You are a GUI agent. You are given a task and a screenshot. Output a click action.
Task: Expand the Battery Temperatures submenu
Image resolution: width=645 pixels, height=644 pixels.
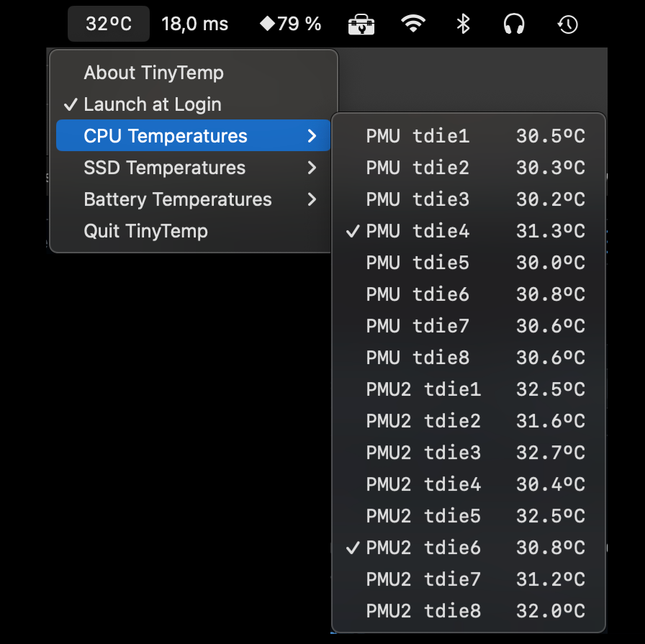point(194,199)
